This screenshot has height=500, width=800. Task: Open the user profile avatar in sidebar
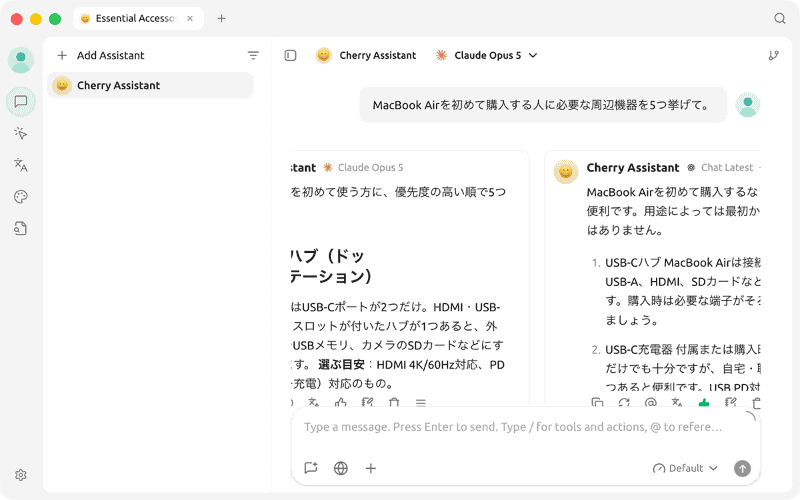(x=21, y=60)
